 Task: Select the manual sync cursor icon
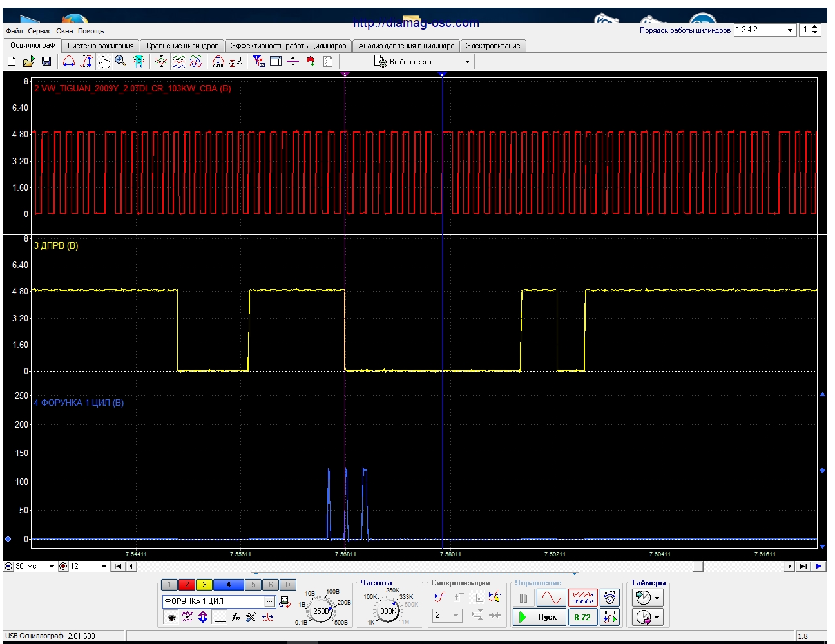point(494,597)
